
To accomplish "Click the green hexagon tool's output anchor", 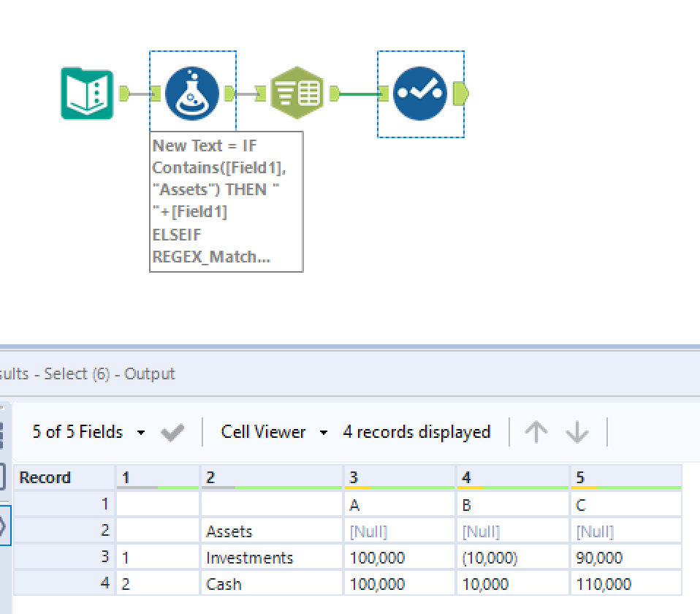I will pos(335,94).
